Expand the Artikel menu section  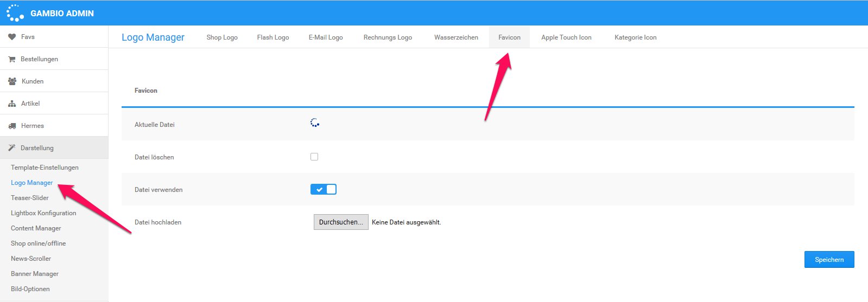click(30, 104)
